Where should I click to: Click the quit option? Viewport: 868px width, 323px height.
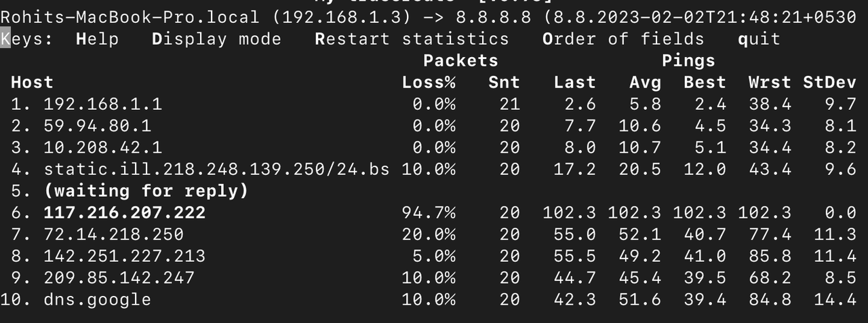[759, 39]
